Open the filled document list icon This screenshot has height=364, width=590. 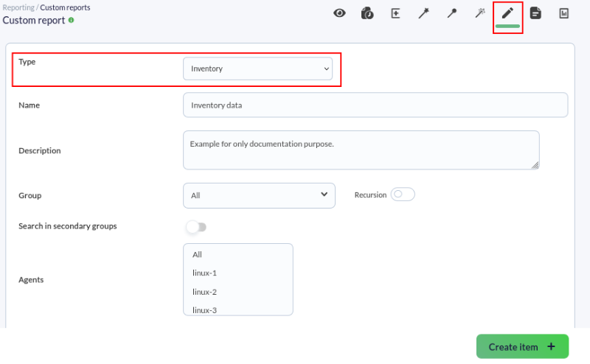pyautogui.click(x=535, y=13)
